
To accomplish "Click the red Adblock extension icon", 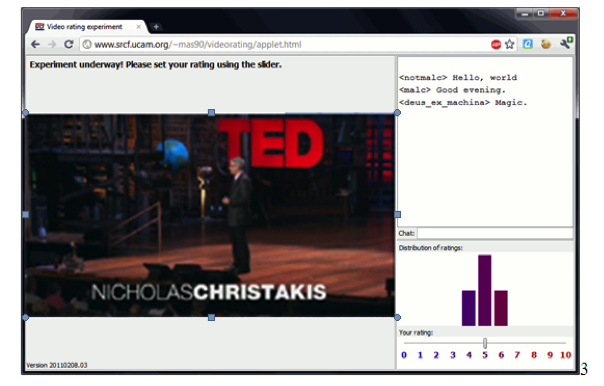I will (x=496, y=45).
